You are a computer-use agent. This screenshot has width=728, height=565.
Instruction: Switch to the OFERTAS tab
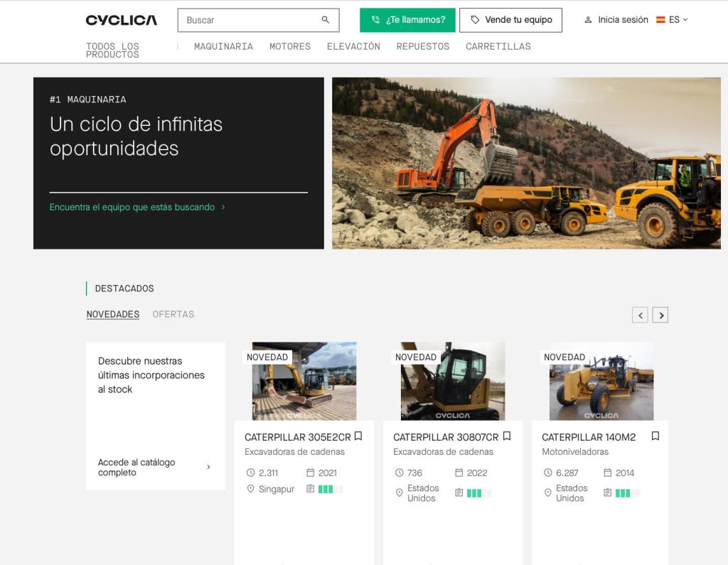[173, 314]
